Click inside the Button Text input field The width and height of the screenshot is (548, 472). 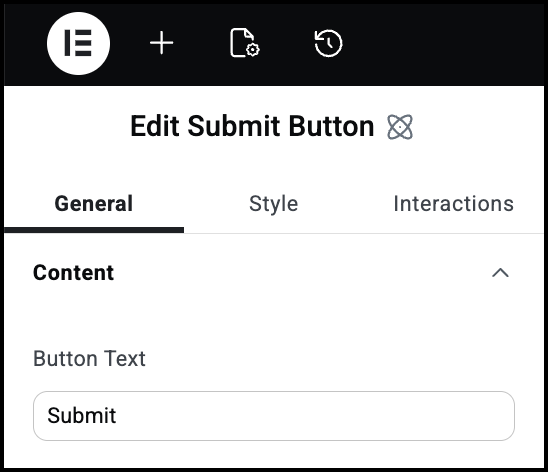(x=274, y=416)
